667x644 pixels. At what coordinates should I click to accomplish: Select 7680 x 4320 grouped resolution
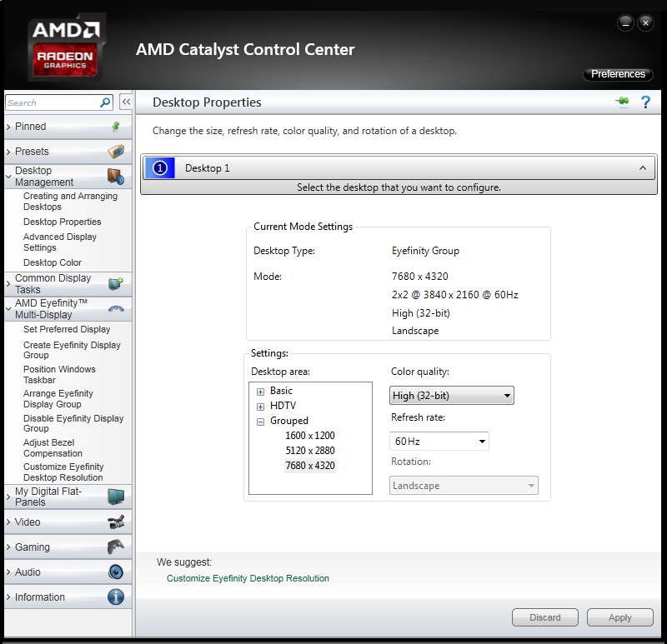tap(310, 466)
